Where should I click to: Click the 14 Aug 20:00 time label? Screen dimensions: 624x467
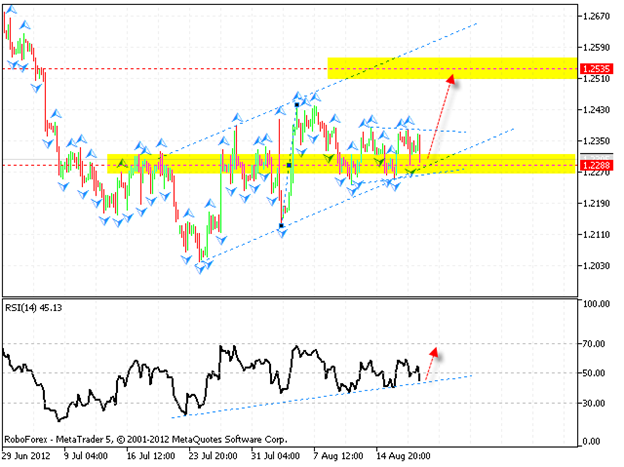pyautogui.click(x=403, y=456)
